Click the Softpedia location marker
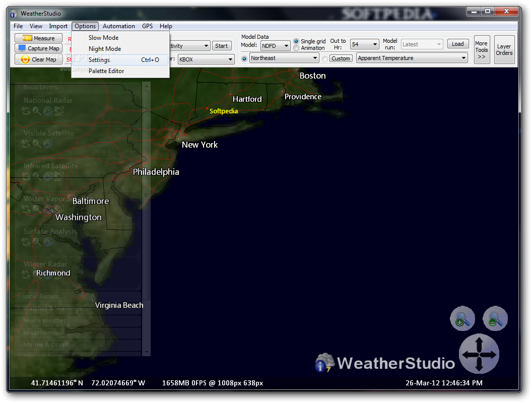 click(207, 108)
